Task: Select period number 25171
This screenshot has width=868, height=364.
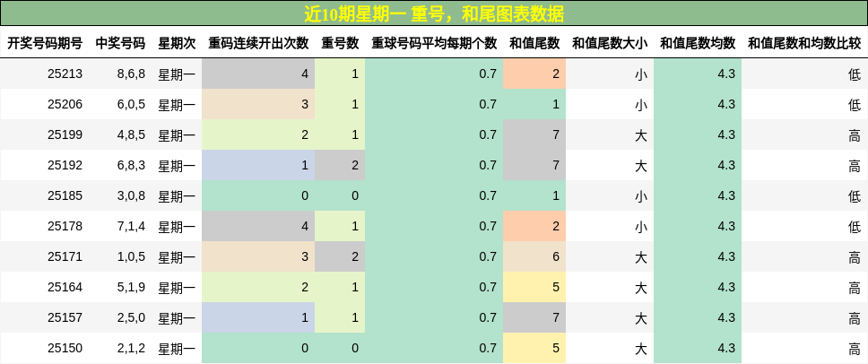Action: coord(65,256)
